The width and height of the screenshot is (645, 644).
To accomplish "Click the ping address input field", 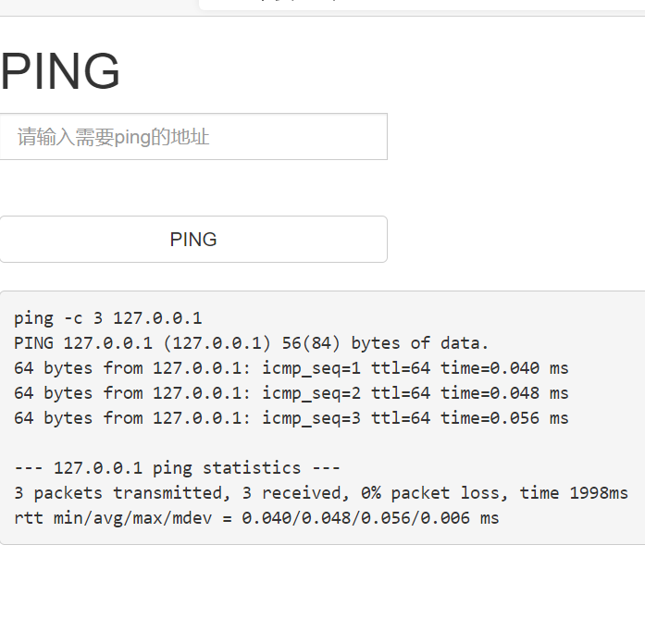I will [x=192, y=137].
